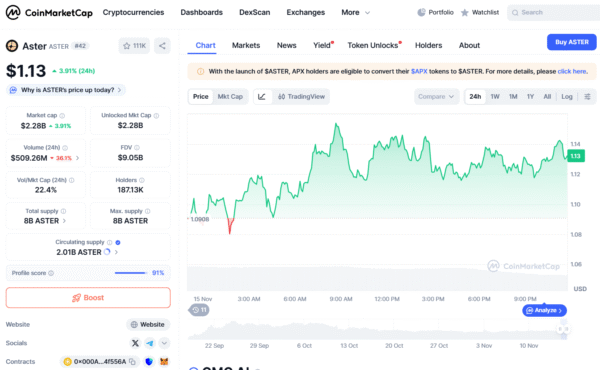
Task: Go to Dashboards menu
Action: tap(201, 13)
